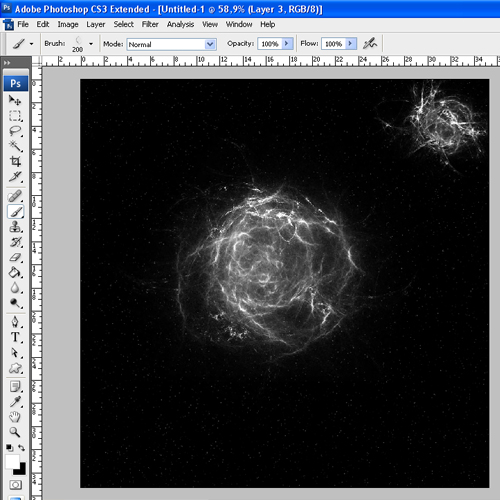Open the View menu
500x500 pixels.
point(210,24)
